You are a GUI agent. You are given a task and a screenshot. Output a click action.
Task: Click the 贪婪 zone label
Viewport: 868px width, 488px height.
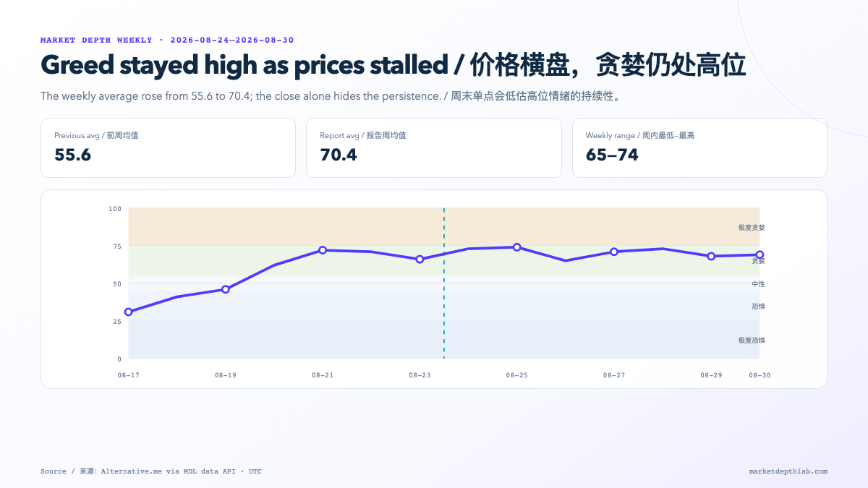click(x=758, y=261)
